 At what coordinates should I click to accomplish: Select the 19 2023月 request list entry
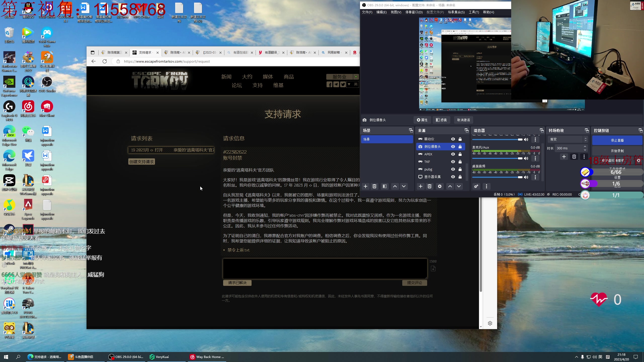171,150
